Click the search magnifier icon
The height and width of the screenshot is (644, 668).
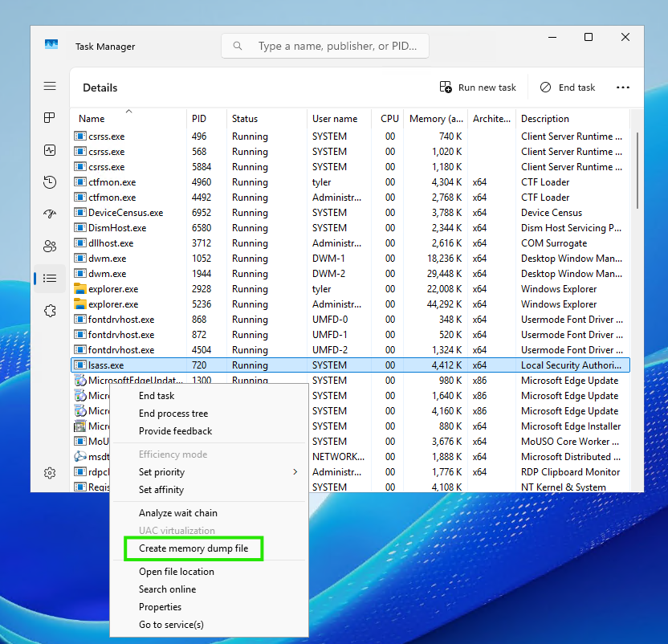238,46
